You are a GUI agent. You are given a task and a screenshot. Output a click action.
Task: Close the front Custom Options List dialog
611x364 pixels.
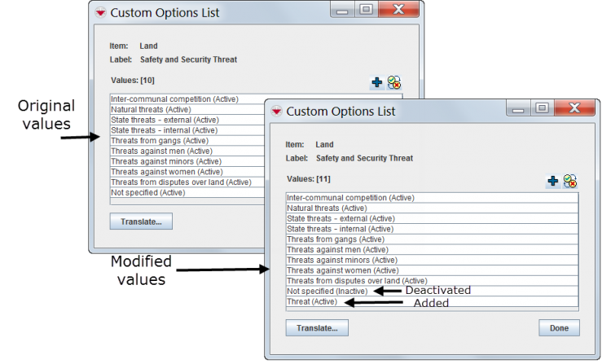click(574, 107)
